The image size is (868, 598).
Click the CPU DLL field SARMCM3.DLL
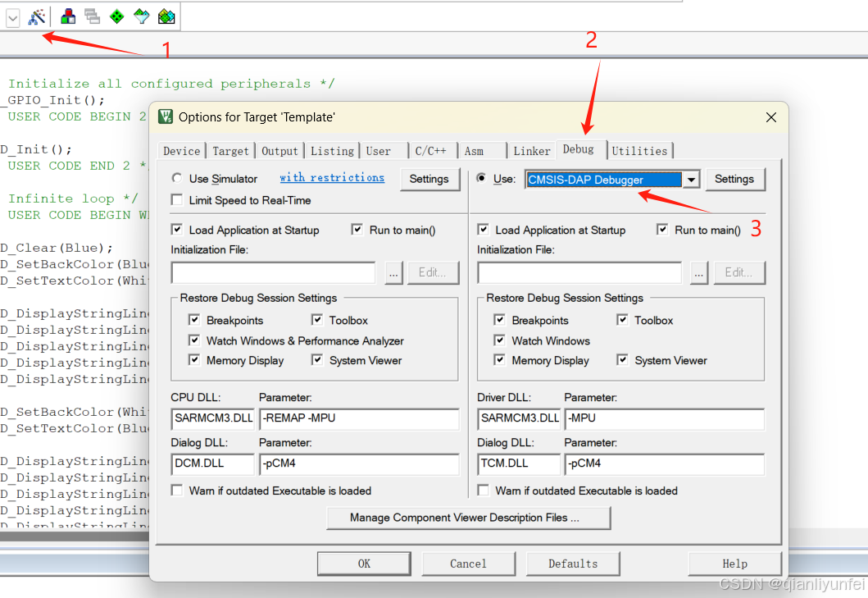tap(212, 418)
